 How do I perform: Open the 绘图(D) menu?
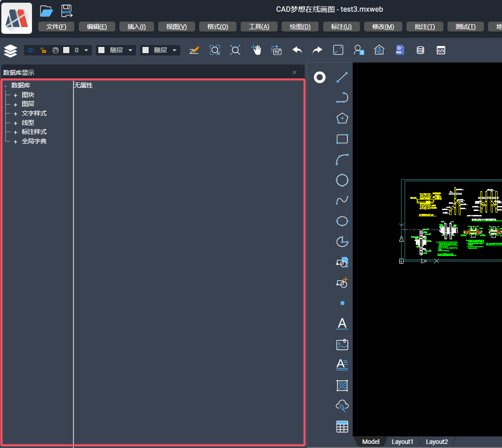(300, 27)
